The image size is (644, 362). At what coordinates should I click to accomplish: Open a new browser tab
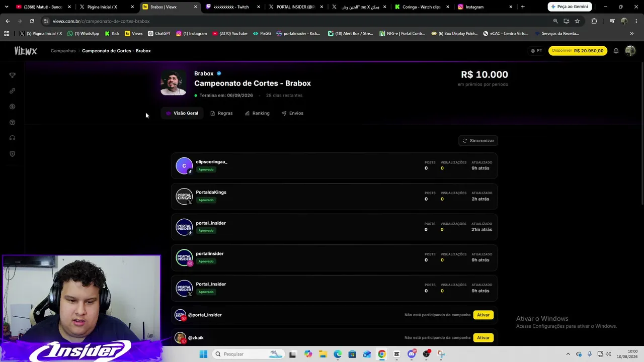[523, 7]
